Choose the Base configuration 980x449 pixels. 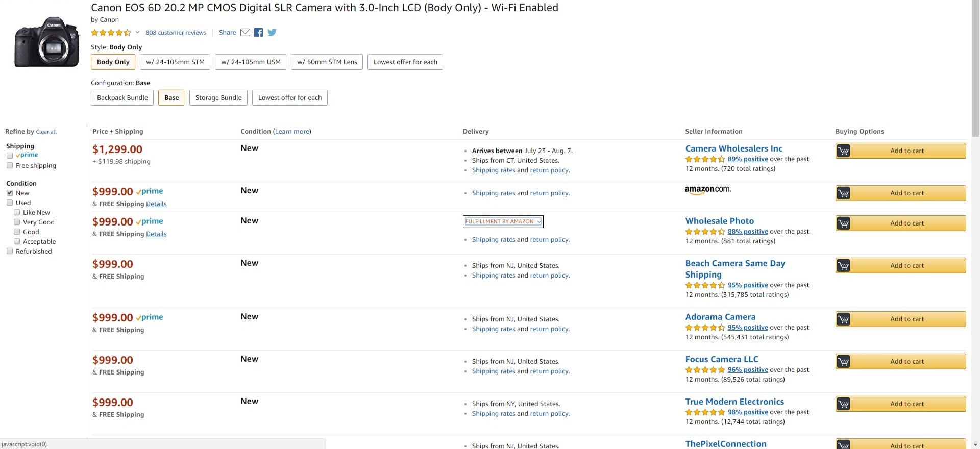click(x=171, y=98)
